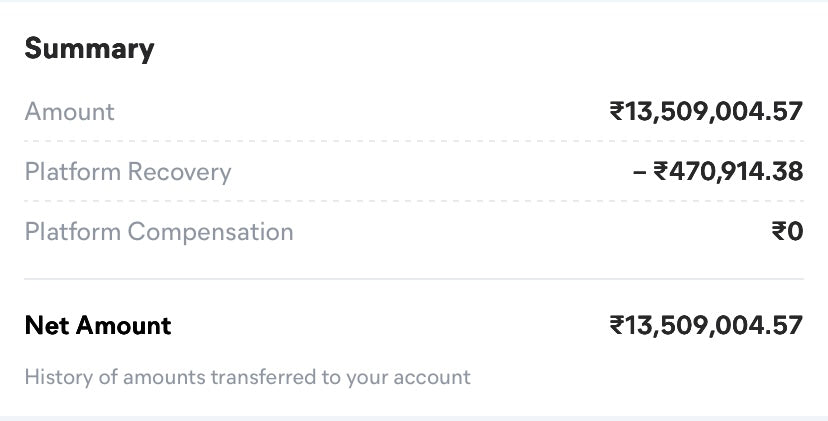Click the word Recovery in the label

pyautogui.click(x=179, y=172)
